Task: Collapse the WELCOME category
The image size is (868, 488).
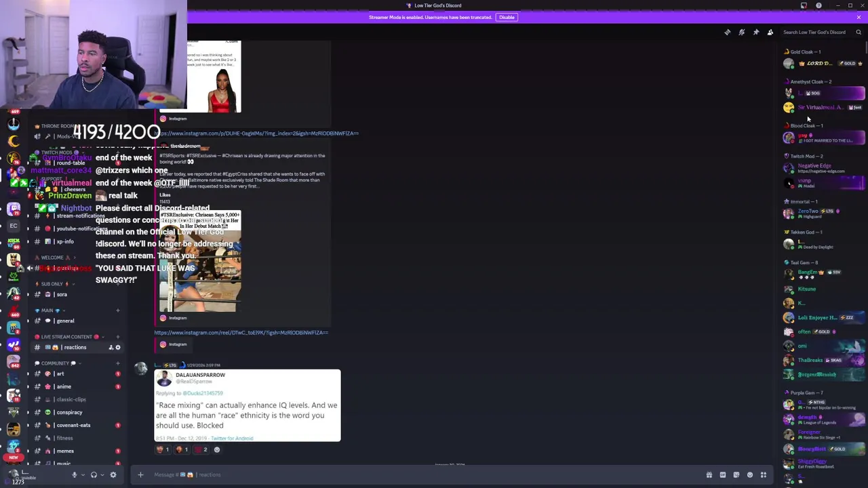Action: 54,258
